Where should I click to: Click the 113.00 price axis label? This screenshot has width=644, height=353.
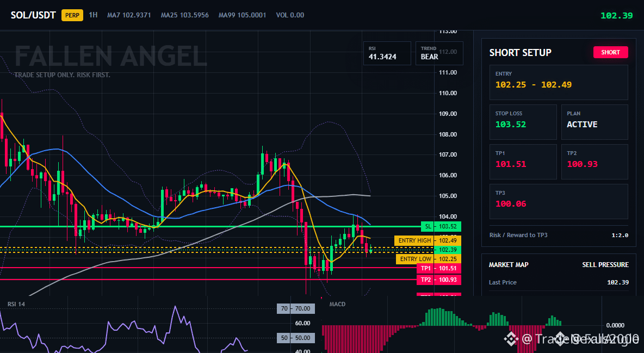(x=448, y=32)
